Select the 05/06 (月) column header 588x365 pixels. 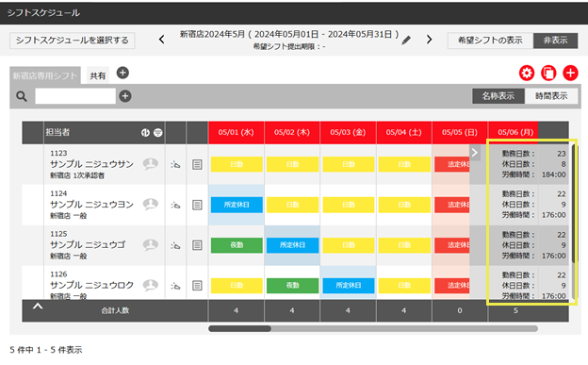[514, 133]
